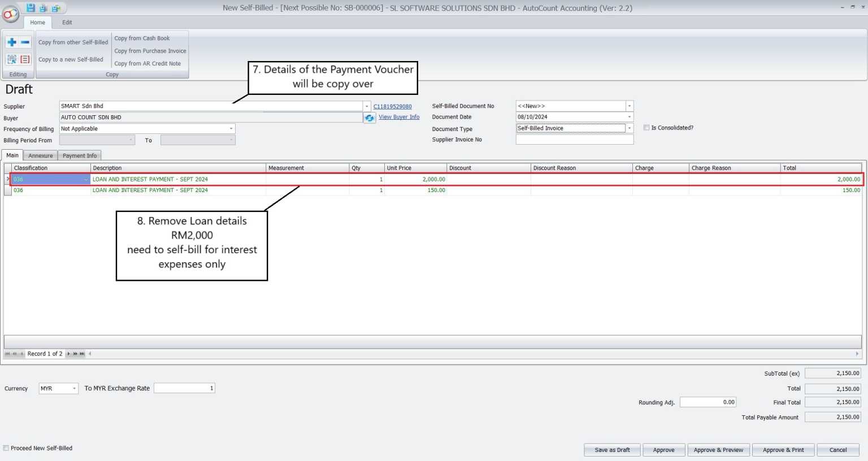Click Copy from Purchase Invoice
868x461 pixels.
[x=150, y=51]
